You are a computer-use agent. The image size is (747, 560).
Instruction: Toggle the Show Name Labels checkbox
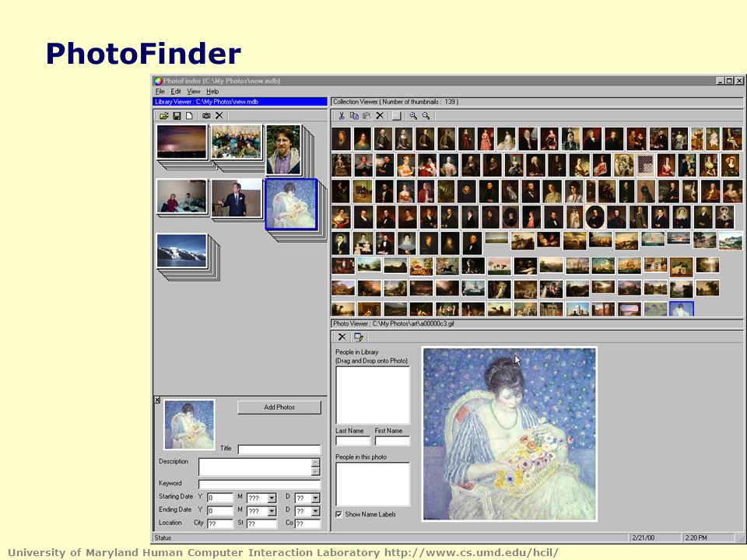[338, 514]
